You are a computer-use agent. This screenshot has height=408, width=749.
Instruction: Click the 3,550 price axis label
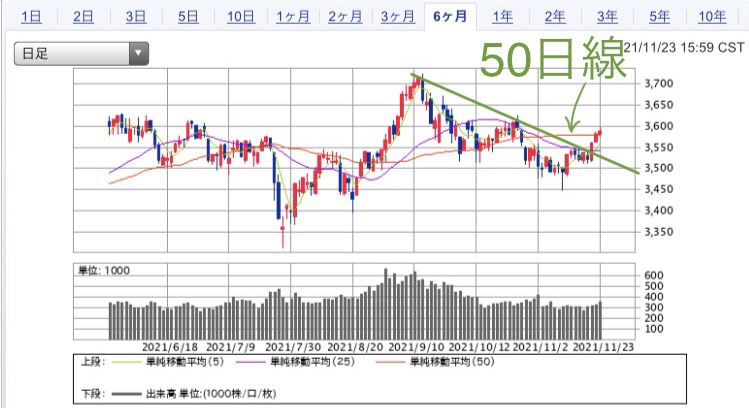[x=659, y=147]
